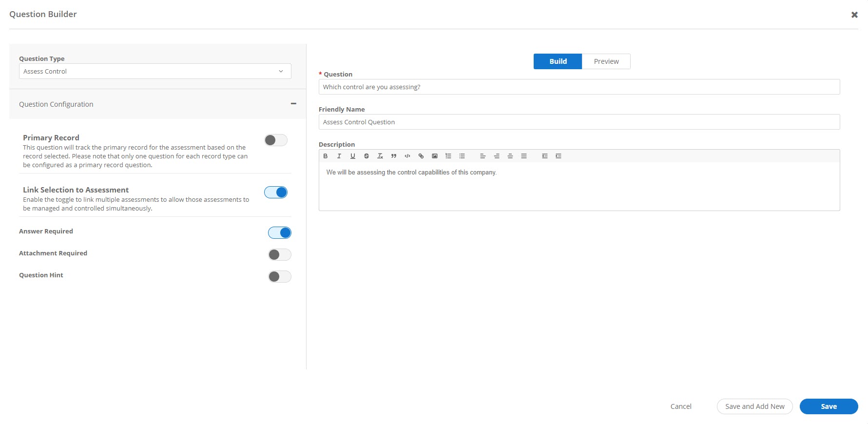Screen dimensions: 868x424
Task: Insert a blockquote in the description
Action: 394,156
